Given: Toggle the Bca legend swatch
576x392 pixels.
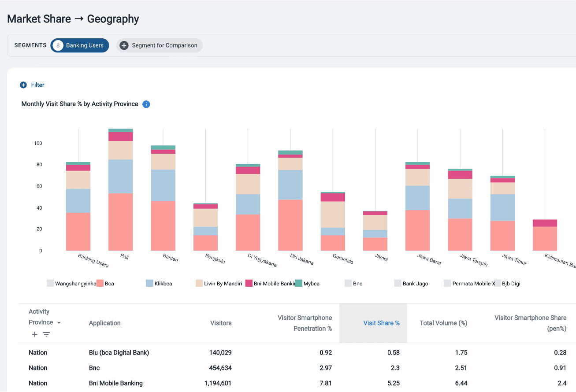Looking at the screenshot, I should 100,283.
